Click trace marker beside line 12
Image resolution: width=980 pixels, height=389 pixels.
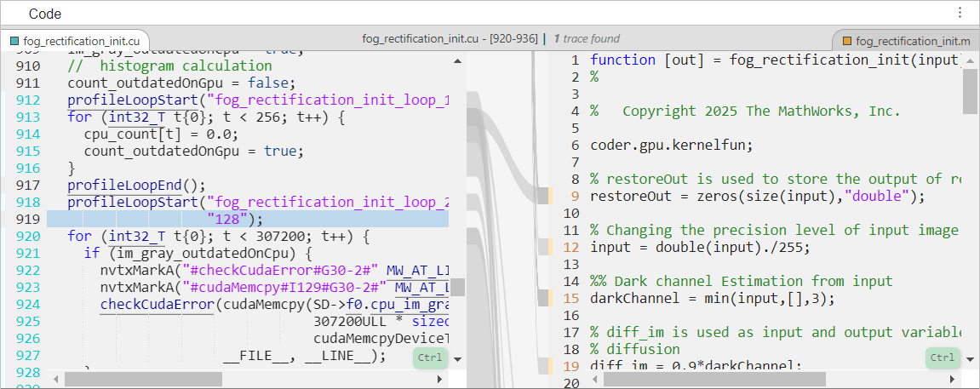[x=547, y=247]
